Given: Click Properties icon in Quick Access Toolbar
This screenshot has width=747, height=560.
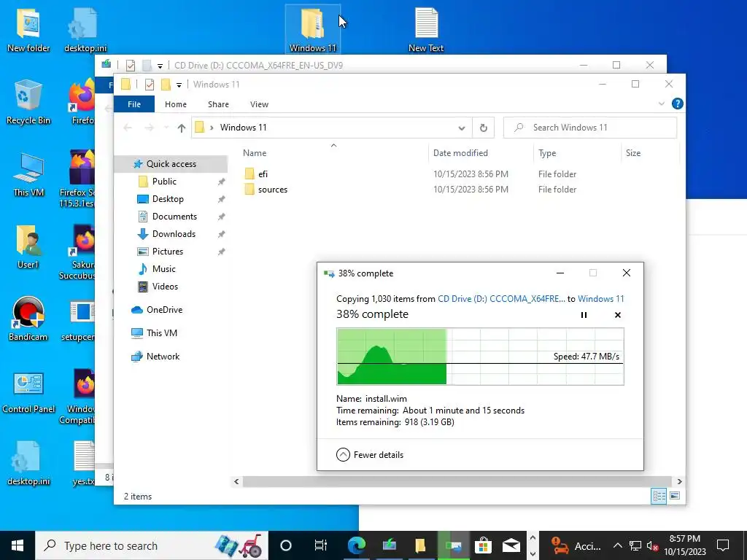Looking at the screenshot, I should [149, 85].
